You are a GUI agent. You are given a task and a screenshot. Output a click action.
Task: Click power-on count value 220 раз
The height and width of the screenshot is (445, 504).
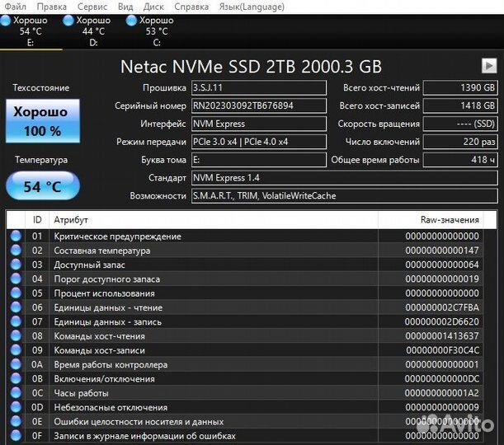click(460, 142)
